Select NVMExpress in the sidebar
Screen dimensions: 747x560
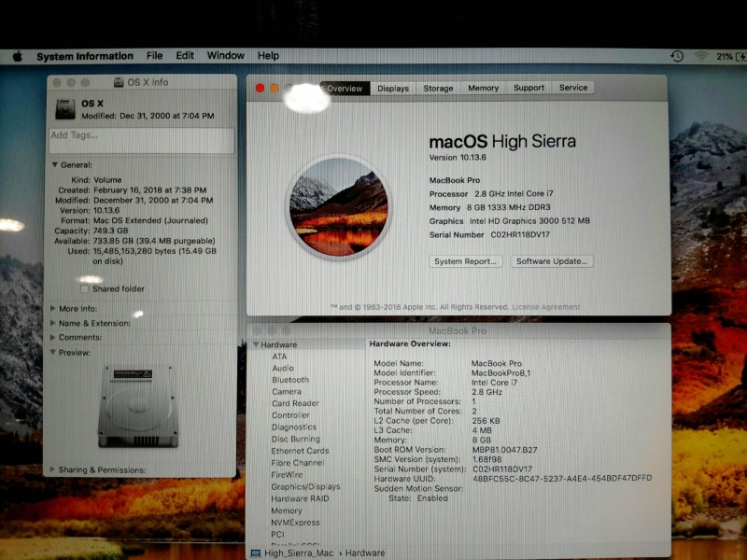point(295,523)
